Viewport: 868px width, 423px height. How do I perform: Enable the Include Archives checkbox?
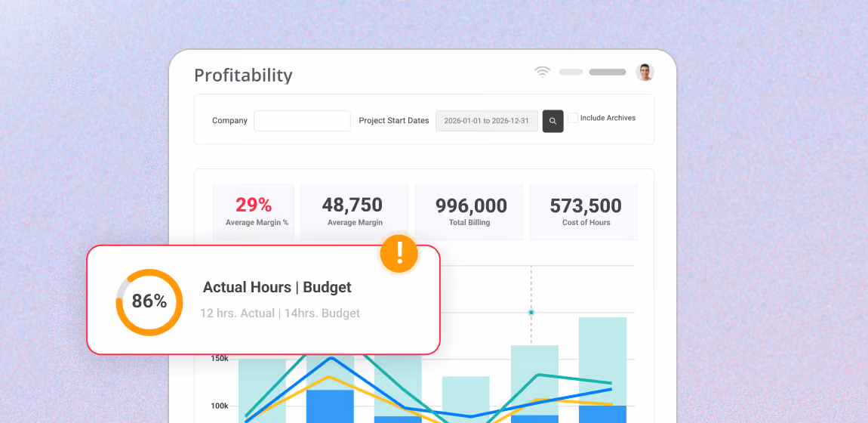(x=573, y=118)
